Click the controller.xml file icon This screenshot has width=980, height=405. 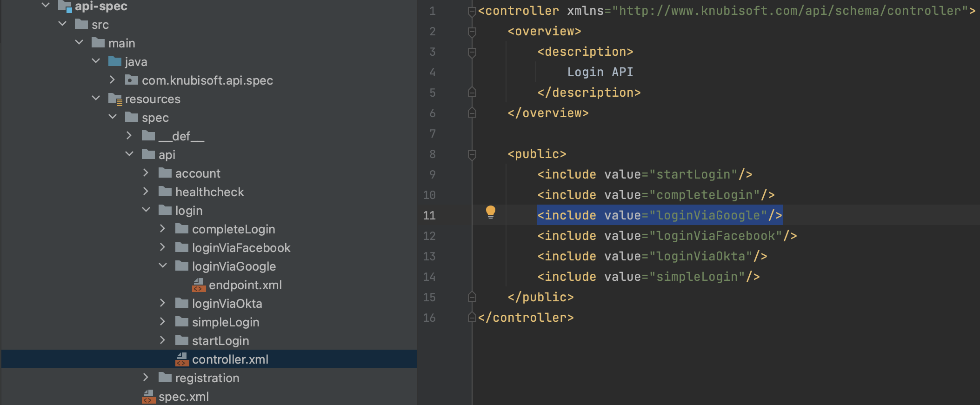tap(182, 359)
